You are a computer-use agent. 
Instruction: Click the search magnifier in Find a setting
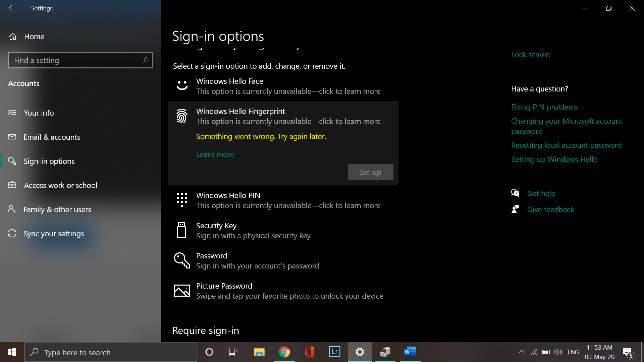[145, 60]
